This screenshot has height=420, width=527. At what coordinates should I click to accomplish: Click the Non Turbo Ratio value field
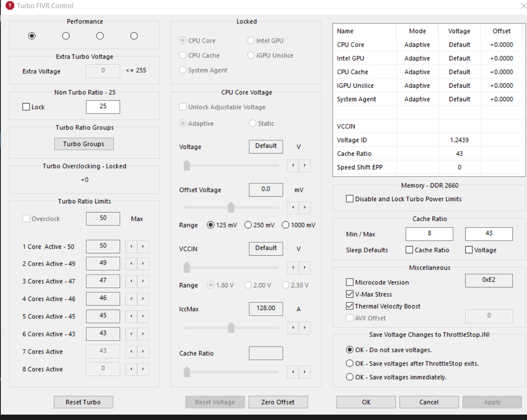tap(103, 107)
